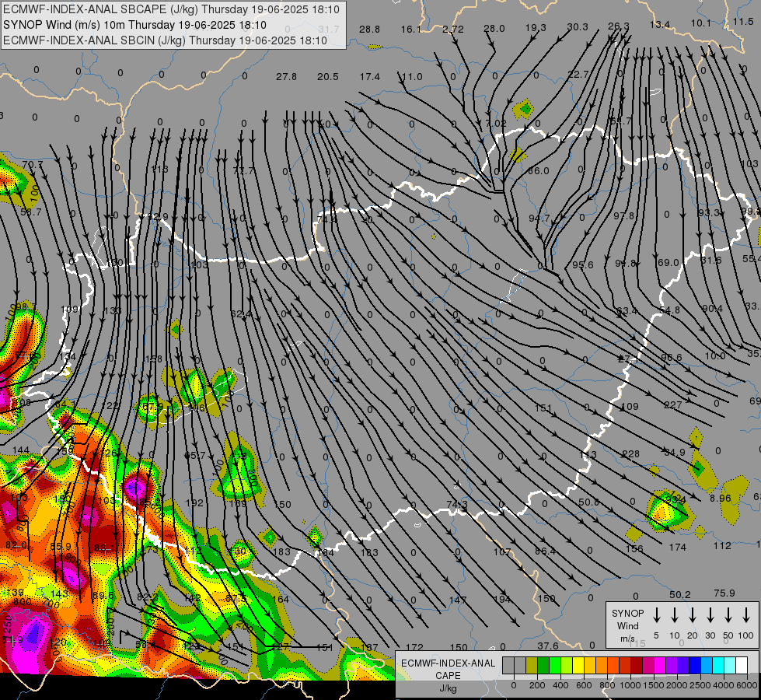
Task: Select the yellow swatch left of the 600 tick
Action: click(578, 665)
